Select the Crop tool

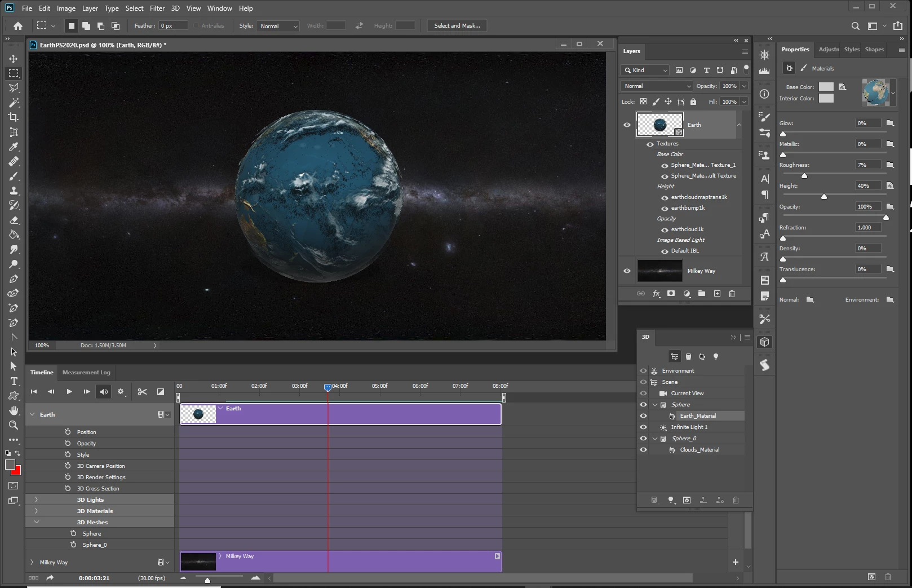(14, 117)
